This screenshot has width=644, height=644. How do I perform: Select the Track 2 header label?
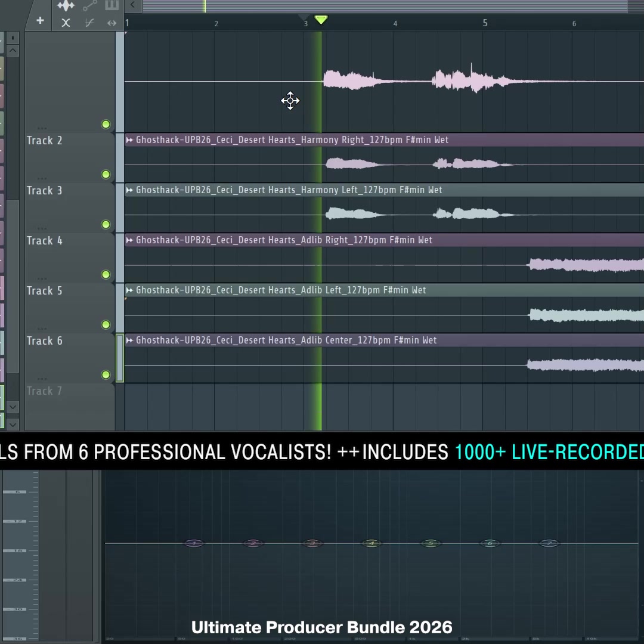pos(44,141)
